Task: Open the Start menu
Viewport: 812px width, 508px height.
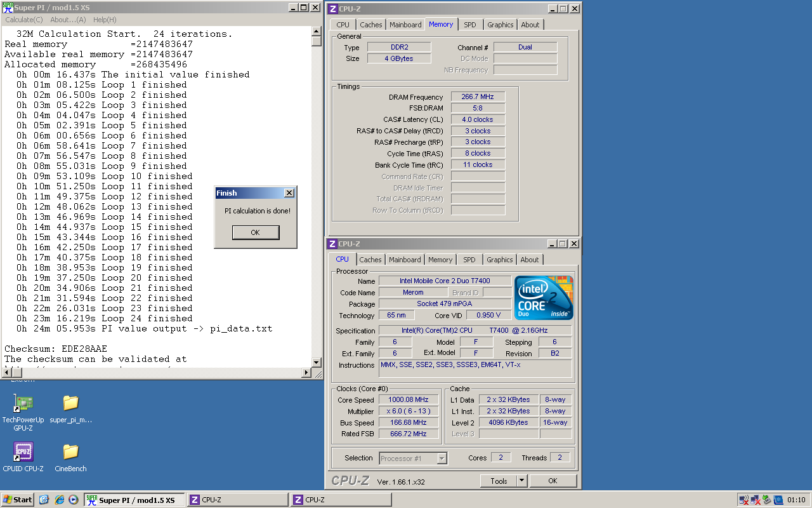Action: point(18,500)
